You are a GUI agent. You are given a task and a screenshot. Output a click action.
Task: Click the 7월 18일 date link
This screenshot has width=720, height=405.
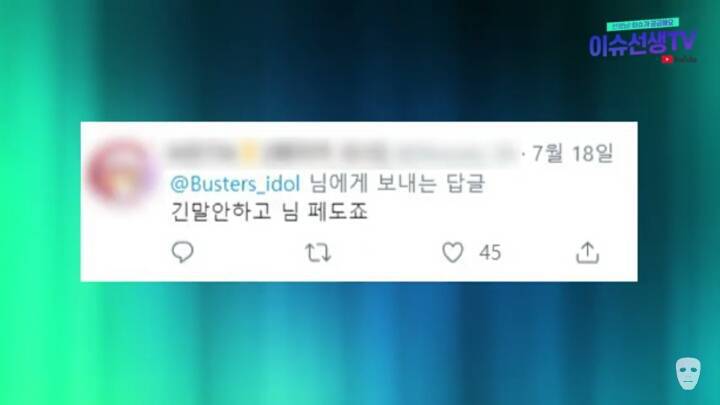point(573,153)
